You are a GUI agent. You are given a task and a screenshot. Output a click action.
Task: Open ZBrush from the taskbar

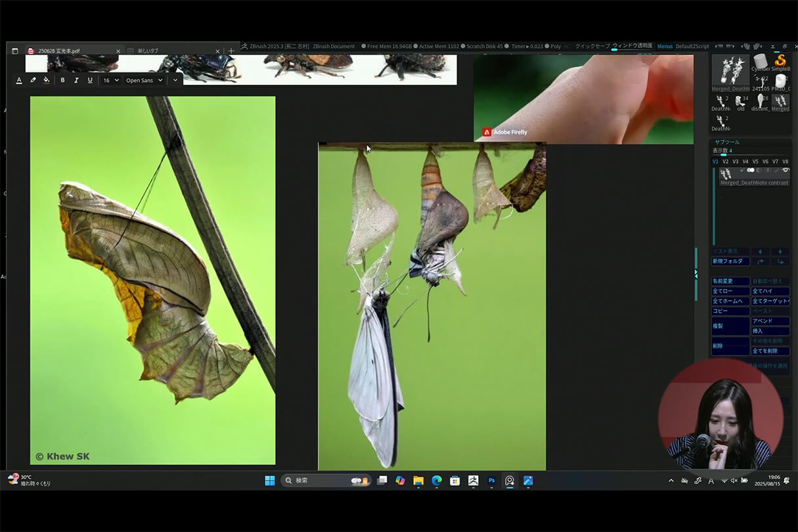click(x=473, y=481)
